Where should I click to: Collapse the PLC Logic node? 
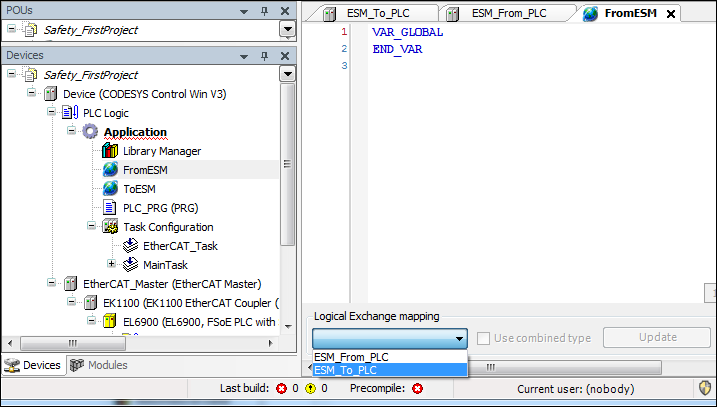(51, 111)
